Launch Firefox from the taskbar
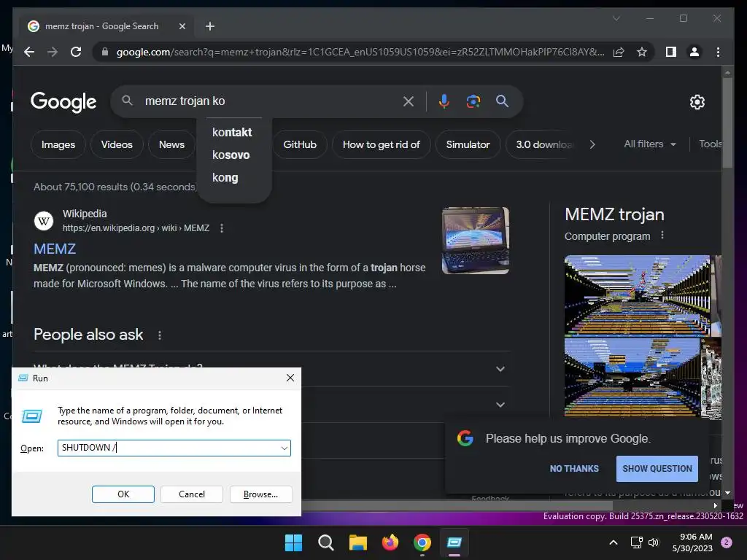The width and height of the screenshot is (747, 560). 390,542
